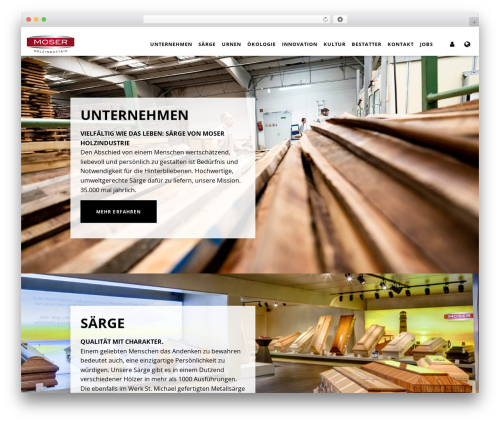Screen dimensions: 500x423
Task: Click the Unternehmen heading
Action: [x=134, y=115]
